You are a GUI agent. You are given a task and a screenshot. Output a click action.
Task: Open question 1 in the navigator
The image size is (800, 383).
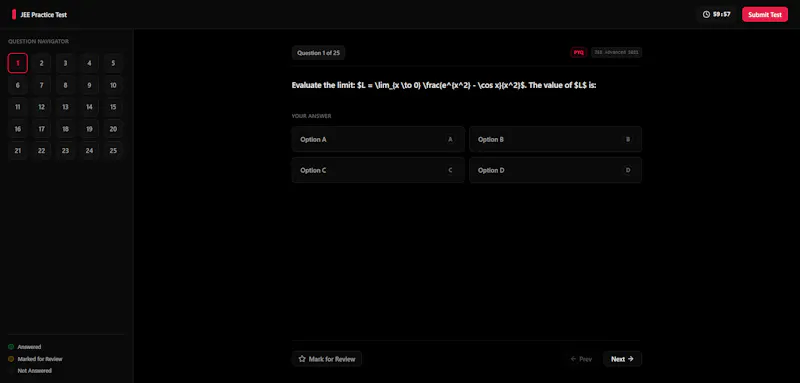coord(17,63)
